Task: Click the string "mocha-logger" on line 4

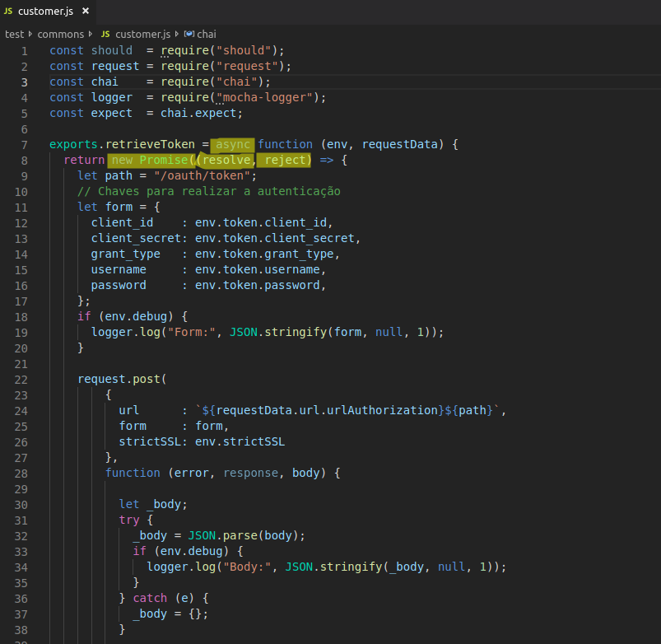Action: [264, 98]
